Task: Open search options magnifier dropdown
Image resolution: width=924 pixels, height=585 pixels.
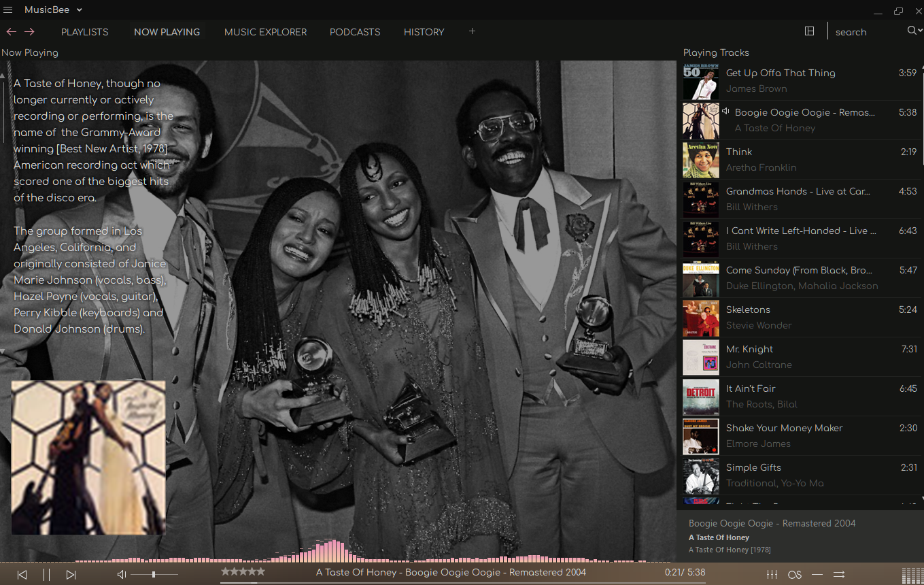Action: tap(914, 31)
